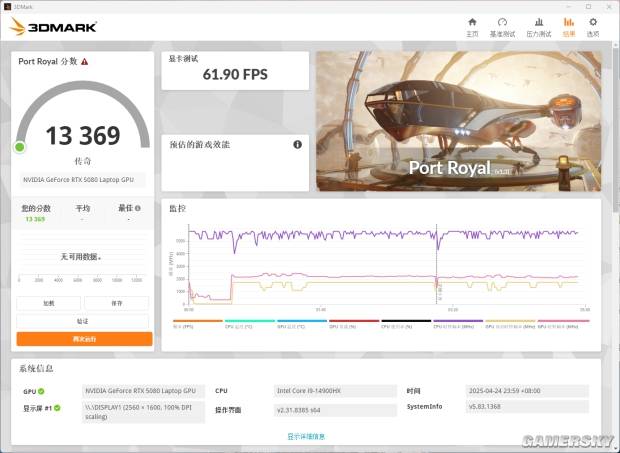Close the 3DMark window
This screenshot has width=620, height=453.
(609, 7)
